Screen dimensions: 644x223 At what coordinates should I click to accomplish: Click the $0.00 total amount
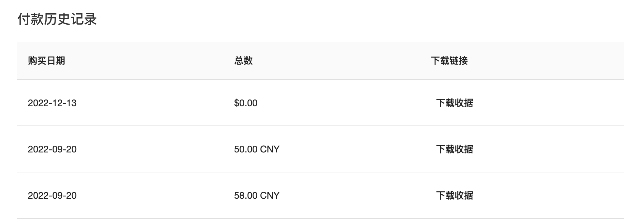(x=245, y=103)
